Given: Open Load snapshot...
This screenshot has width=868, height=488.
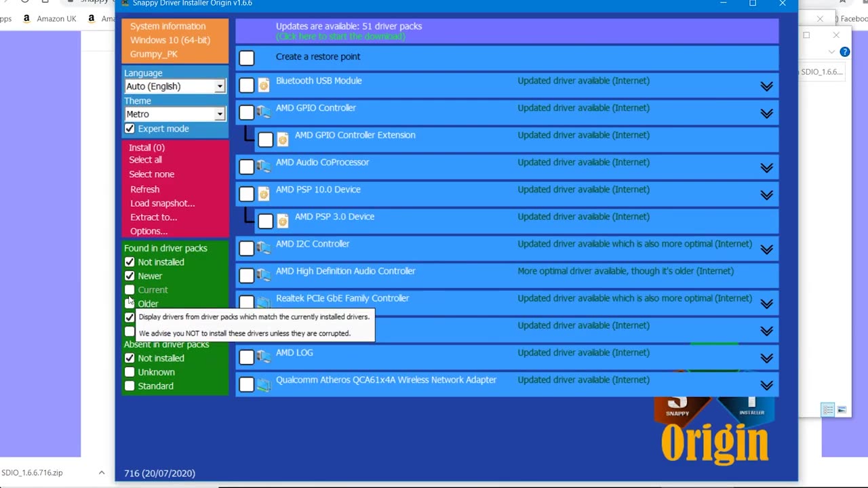Looking at the screenshot, I should click(163, 203).
